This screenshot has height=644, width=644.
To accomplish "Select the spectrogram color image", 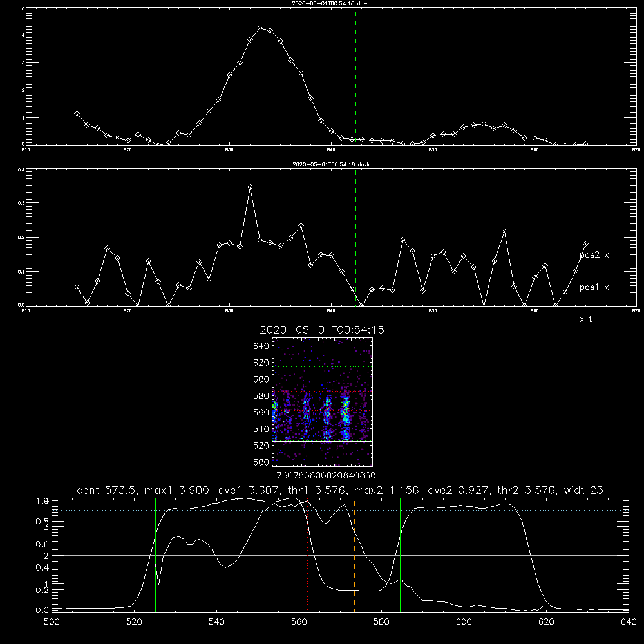I will [322, 402].
